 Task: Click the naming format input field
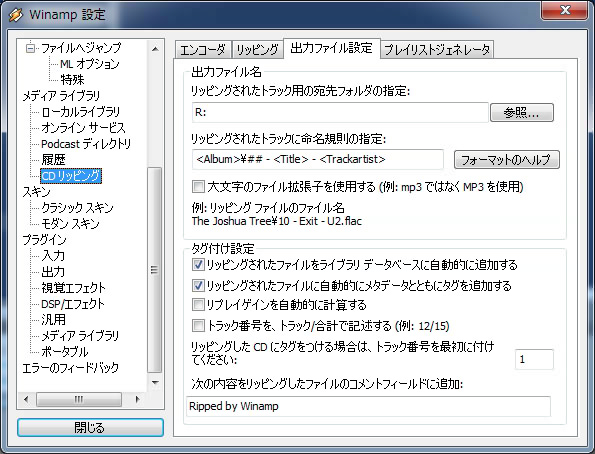(318, 159)
